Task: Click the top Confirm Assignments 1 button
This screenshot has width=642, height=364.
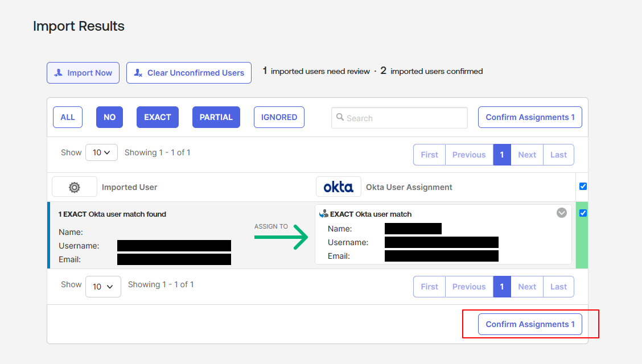Action: click(x=530, y=117)
